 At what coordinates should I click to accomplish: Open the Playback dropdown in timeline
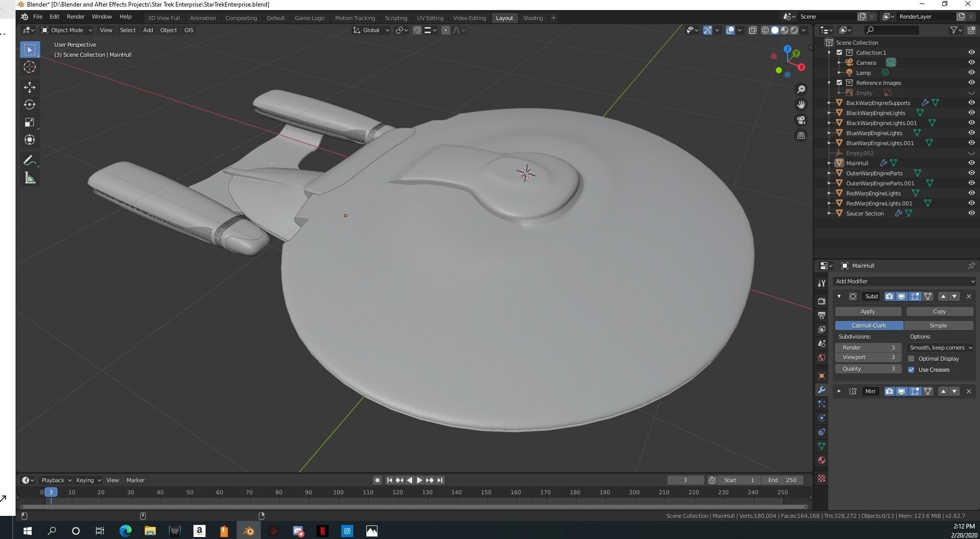click(x=56, y=480)
